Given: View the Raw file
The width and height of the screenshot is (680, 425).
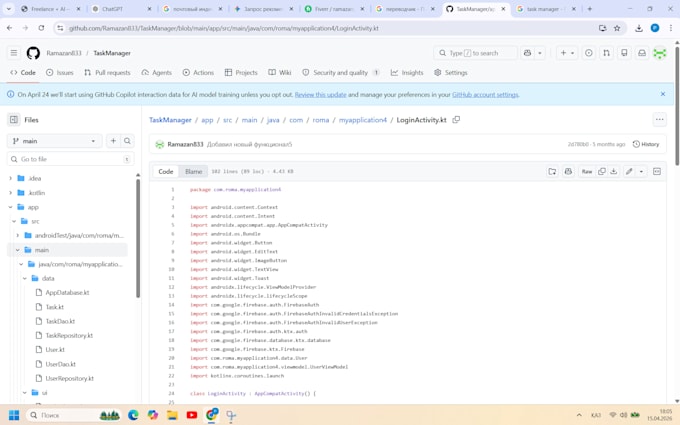Looking at the screenshot, I should tap(587, 171).
